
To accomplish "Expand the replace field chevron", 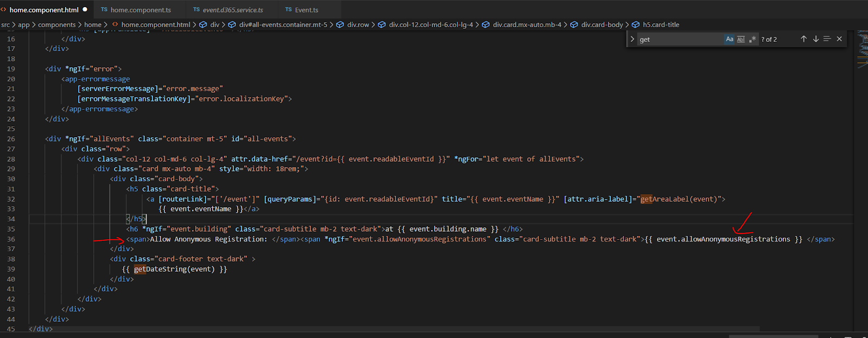I will point(633,39).
